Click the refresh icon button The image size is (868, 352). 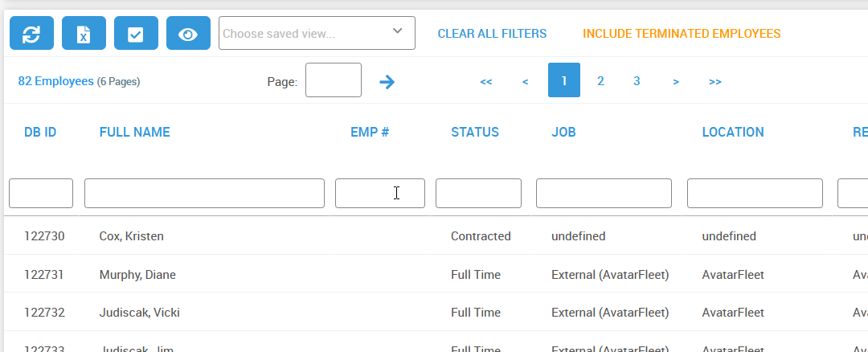click(31, 33)
